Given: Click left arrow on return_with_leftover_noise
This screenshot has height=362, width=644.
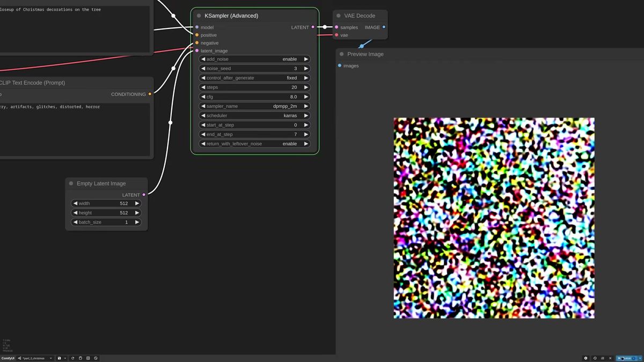Looking at the screenshot, I should (203, 144).
